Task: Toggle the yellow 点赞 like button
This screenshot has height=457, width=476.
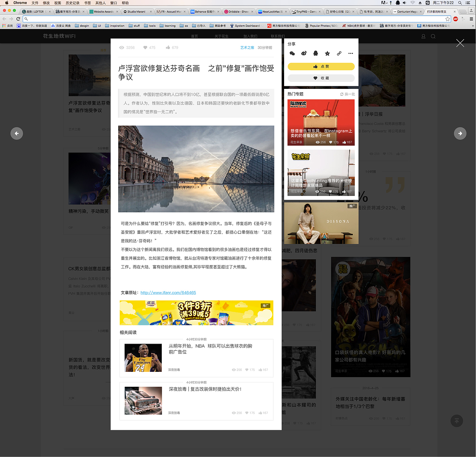Action: (x=321, y=67)
